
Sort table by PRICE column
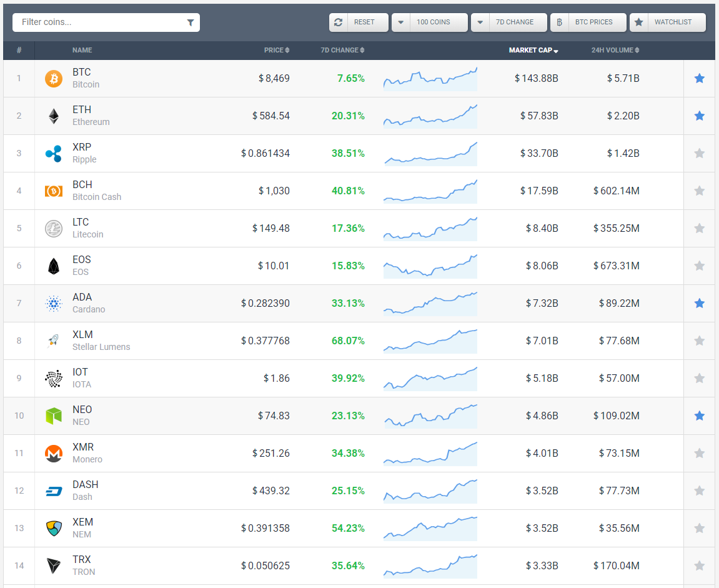277,50
